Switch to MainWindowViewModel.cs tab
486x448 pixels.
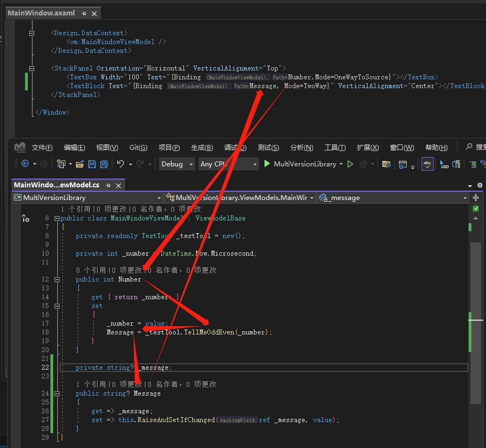[x=56, y=185]
